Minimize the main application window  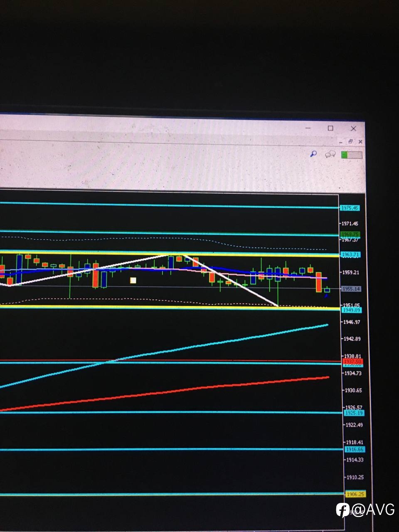coord(308,128)
